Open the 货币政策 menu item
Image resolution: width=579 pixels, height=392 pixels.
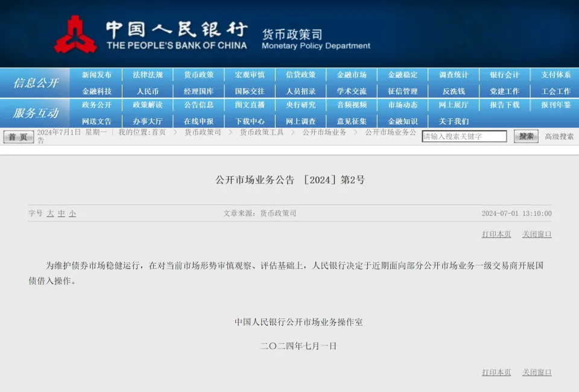(x=198, y=75)
